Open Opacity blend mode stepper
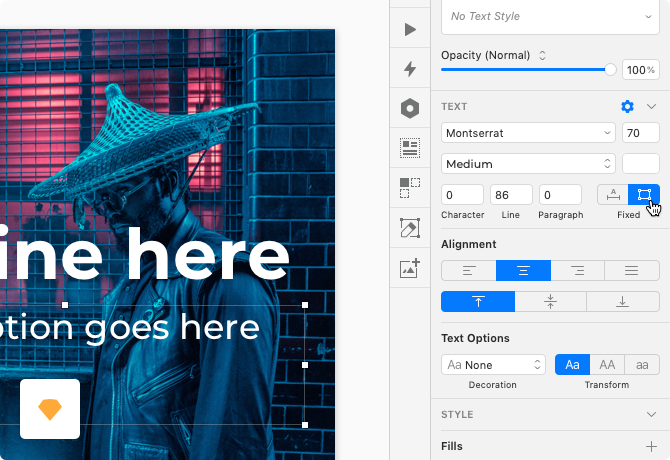 [x=542, y=56]
